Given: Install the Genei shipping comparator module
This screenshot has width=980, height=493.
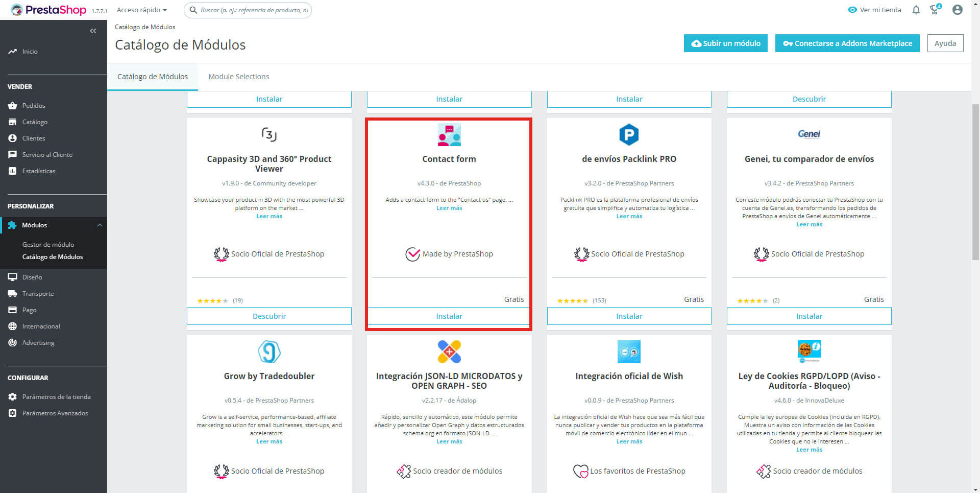Looking at the screenshot, I should pos(809,316).
